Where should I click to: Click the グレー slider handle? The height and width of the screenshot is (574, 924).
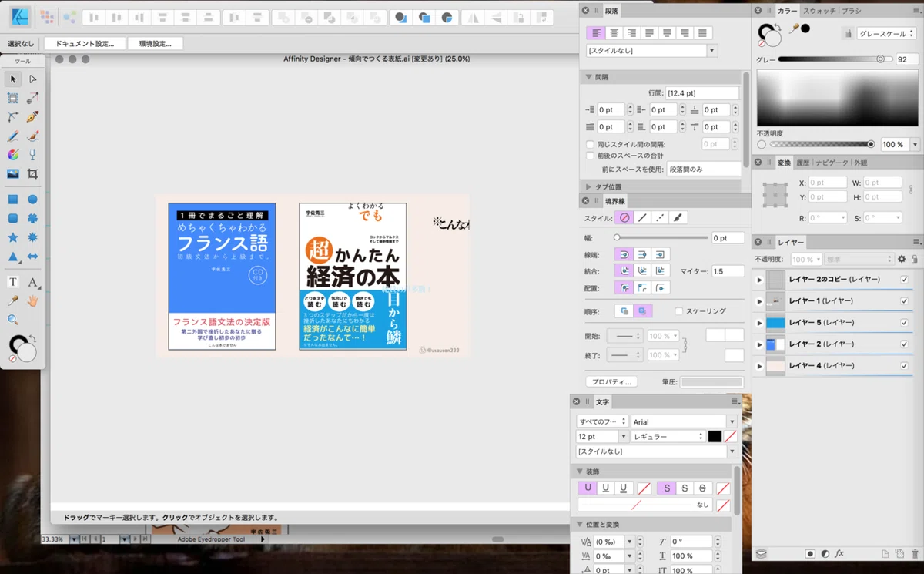pyautogui.click(x=881, y=59)
